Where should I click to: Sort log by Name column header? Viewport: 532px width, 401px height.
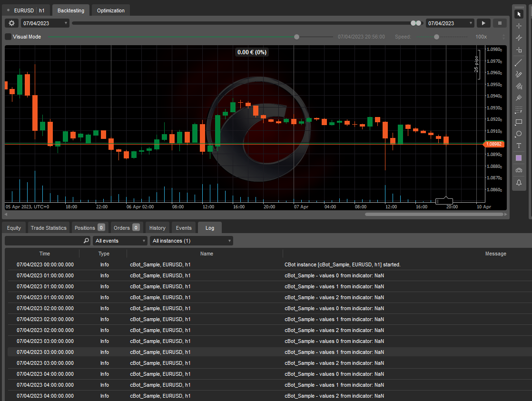[x=207, y=254]
